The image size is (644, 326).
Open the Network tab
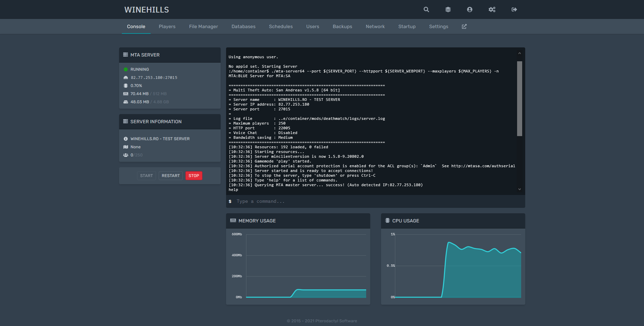375,26
